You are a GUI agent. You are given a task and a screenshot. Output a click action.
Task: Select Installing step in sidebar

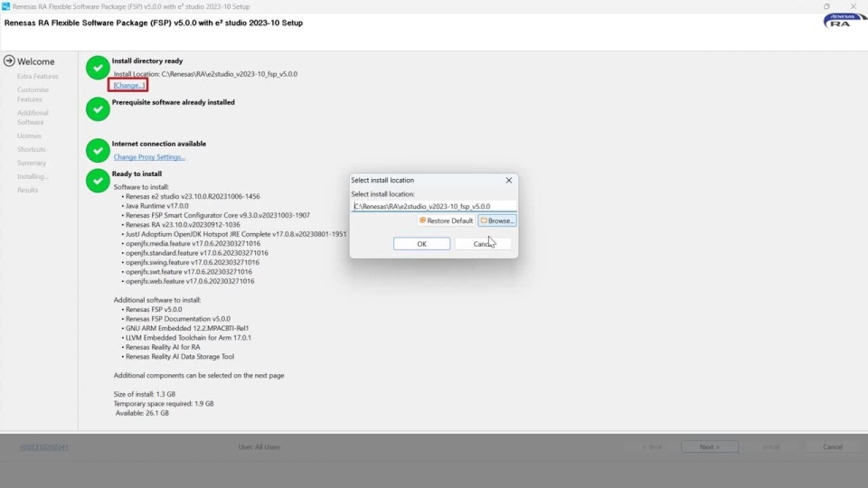33,176
